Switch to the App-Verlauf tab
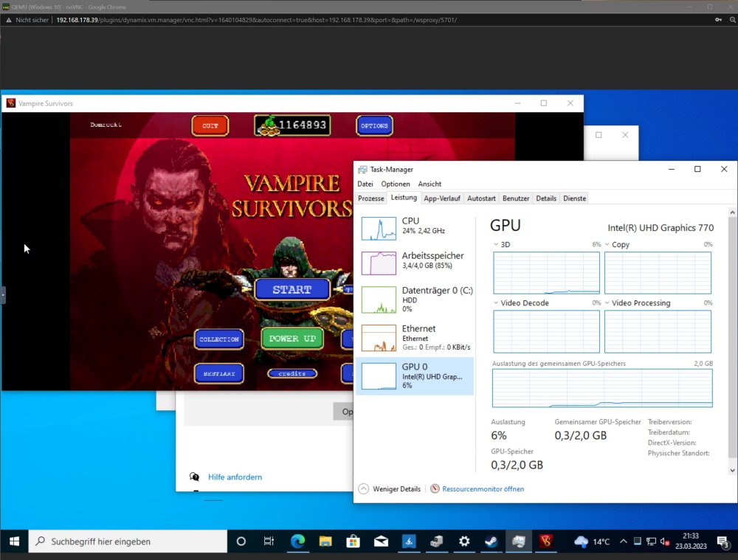738x560 pixels. point(442,198)
